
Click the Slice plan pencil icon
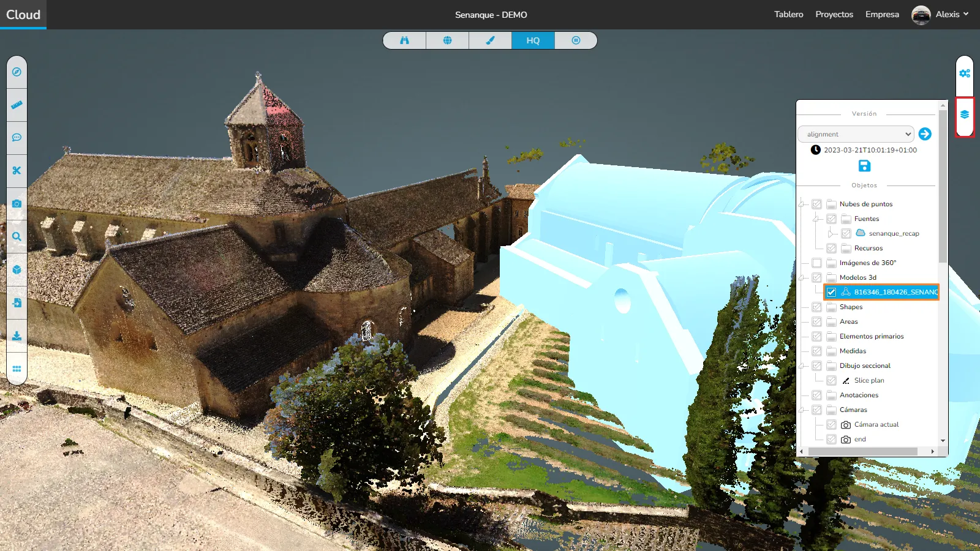846,381
